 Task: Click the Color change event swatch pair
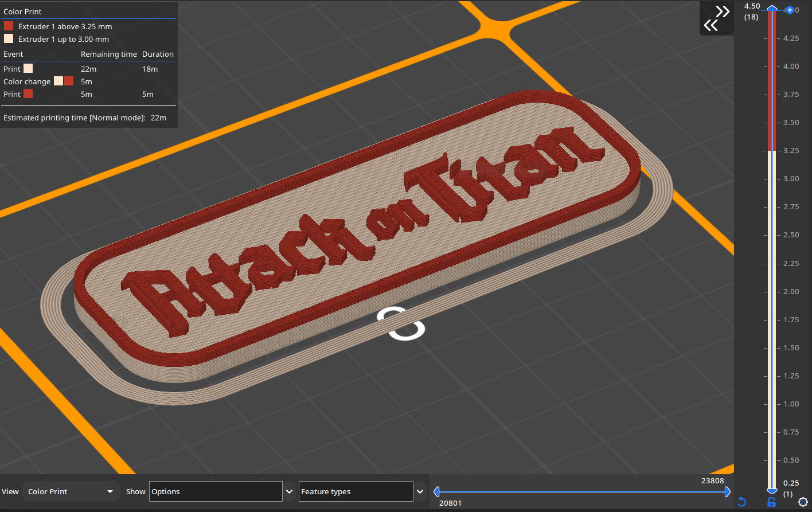pyautogui.click(x=64, y=81)
